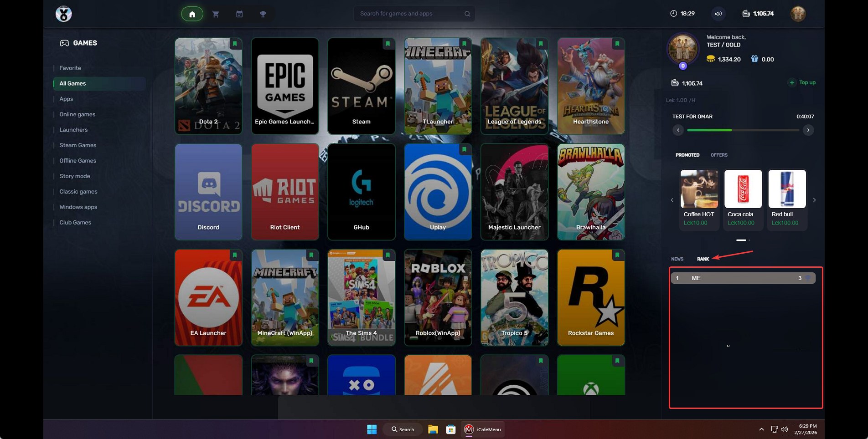This screenshot has width=868, height=439.
Task: Switch to the OFFERS tab
Action: pos(719,155)
